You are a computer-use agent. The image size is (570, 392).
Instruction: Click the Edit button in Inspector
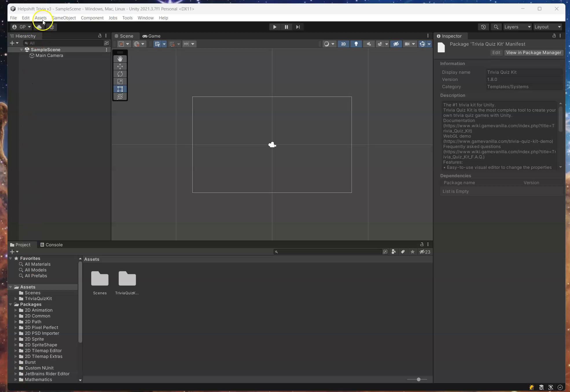pyautogui.click(x=496, y=53)
